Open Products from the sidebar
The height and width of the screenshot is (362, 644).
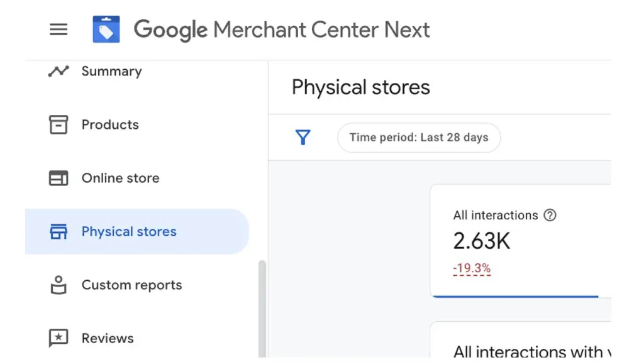110,124
